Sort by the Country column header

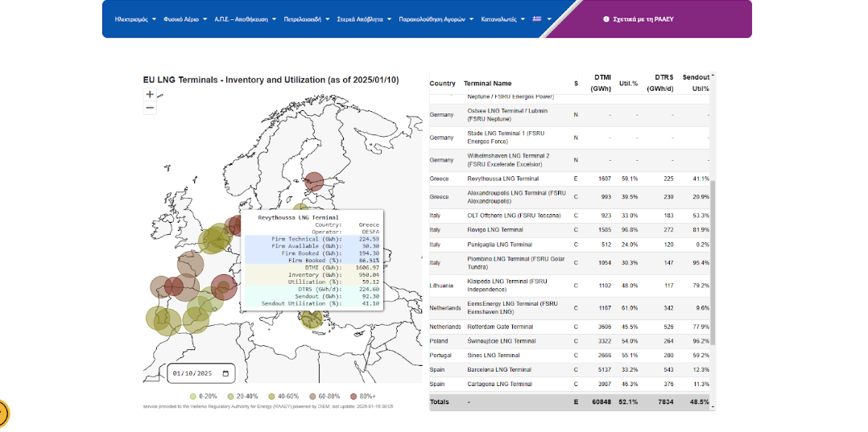coord(442,84)
